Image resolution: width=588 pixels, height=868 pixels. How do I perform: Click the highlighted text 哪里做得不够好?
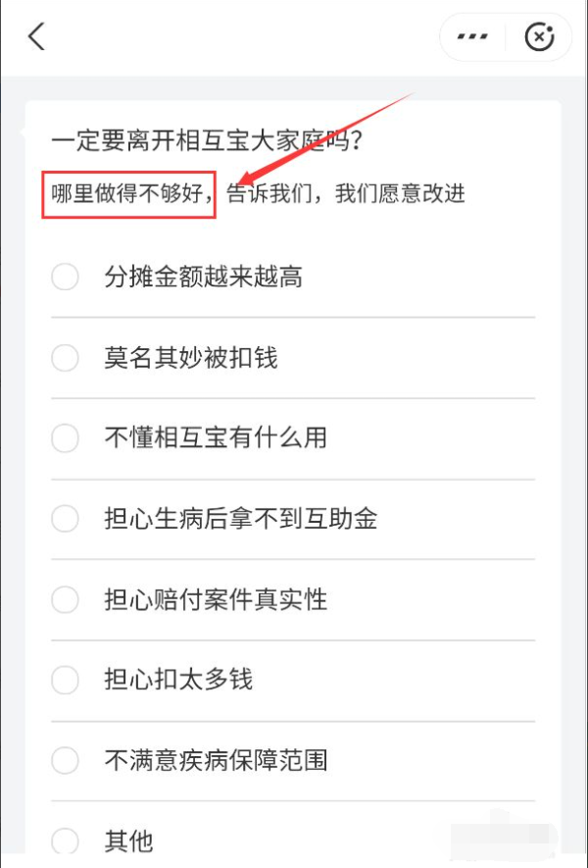pos(128,193)
